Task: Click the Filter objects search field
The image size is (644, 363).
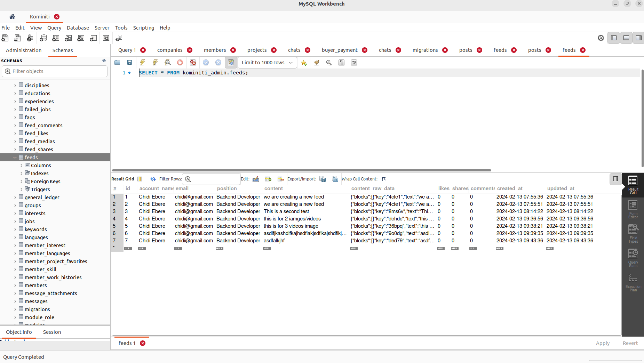Action: pyautogui.click(x=56, y=71)
